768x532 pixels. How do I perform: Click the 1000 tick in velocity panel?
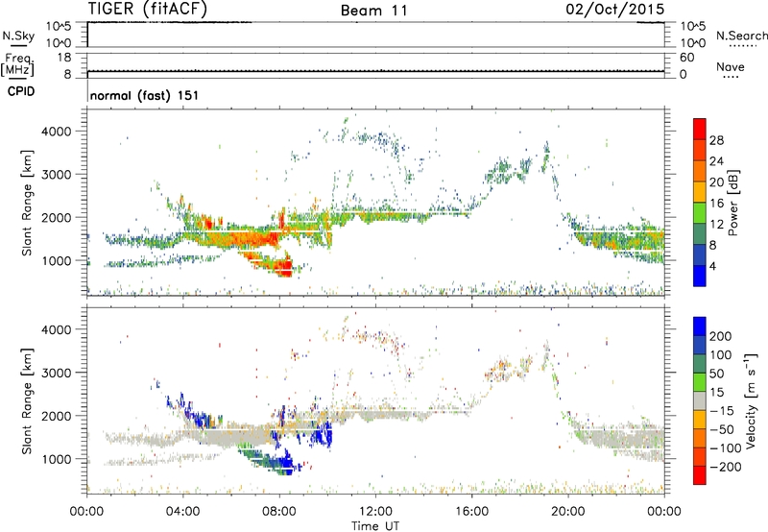point(56,459)
